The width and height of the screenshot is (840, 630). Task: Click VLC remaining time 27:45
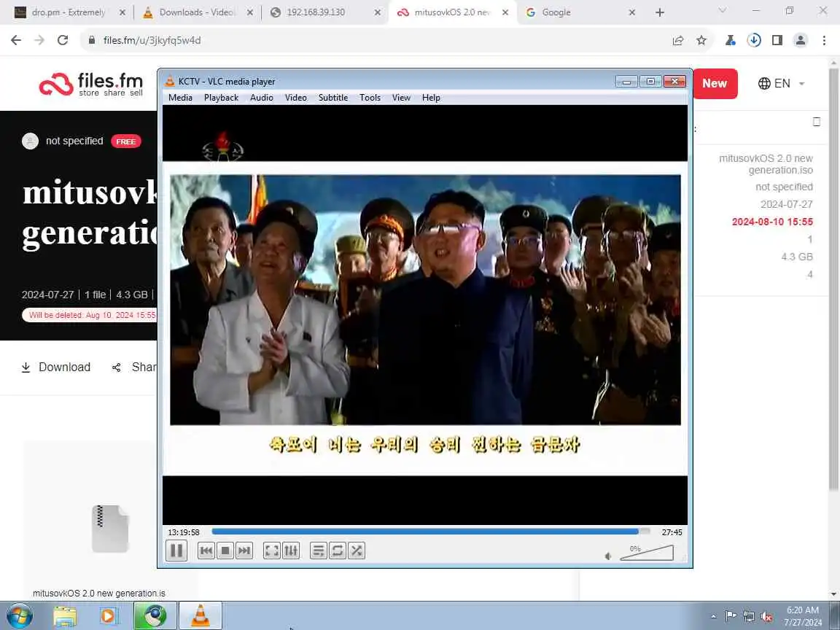[x=672, y=532]
